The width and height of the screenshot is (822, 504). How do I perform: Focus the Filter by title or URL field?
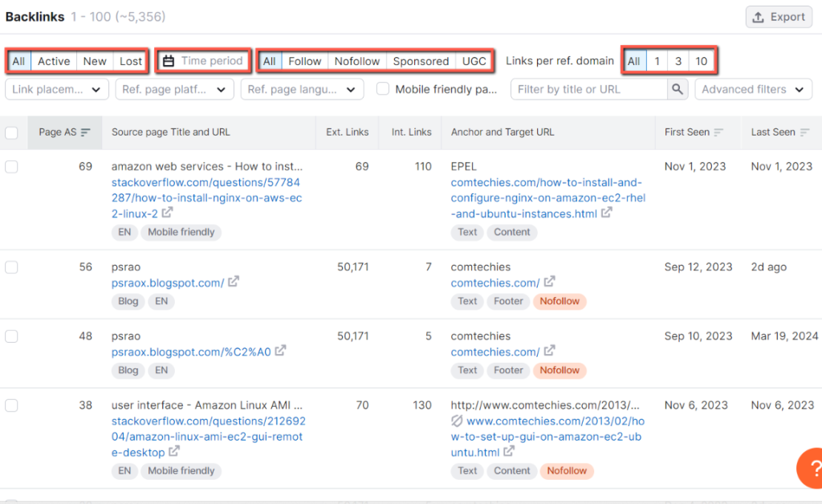coord(589,89)
